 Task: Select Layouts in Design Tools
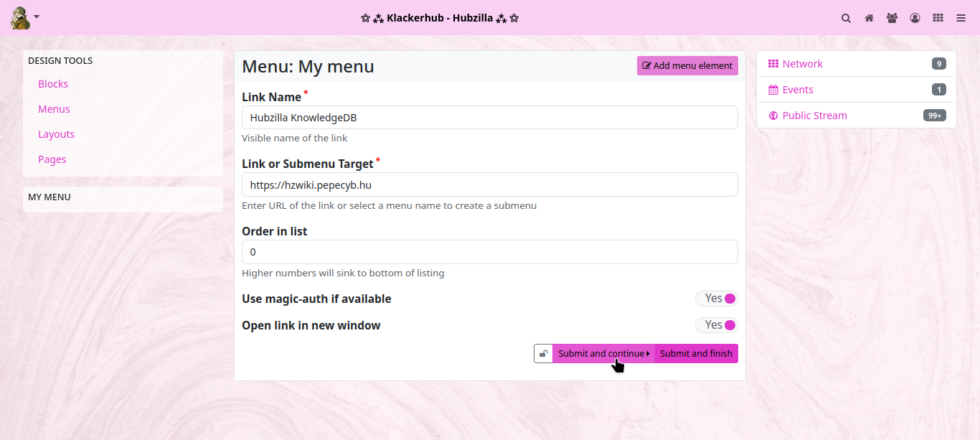click(x=56, y=134)
